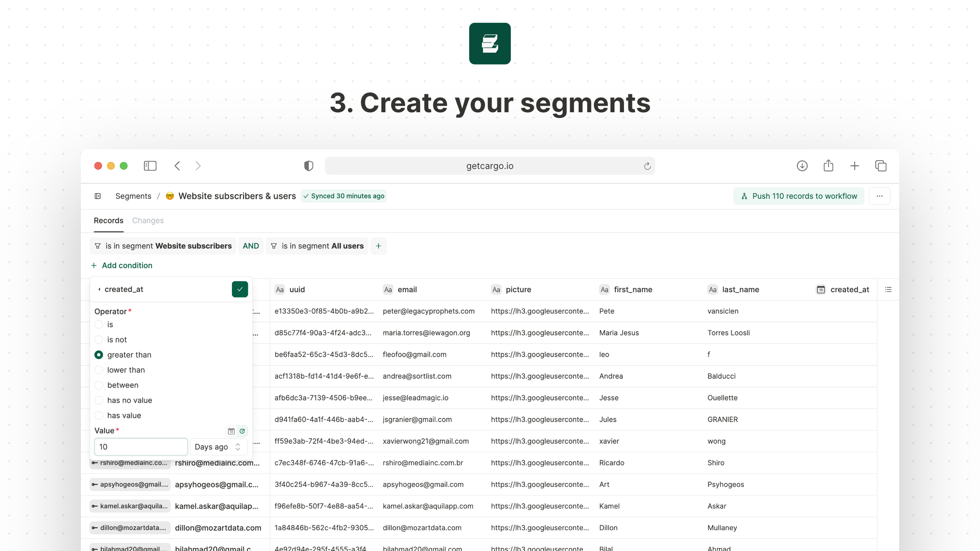Collapse the created_at filter back arrow

coord(99,289)
